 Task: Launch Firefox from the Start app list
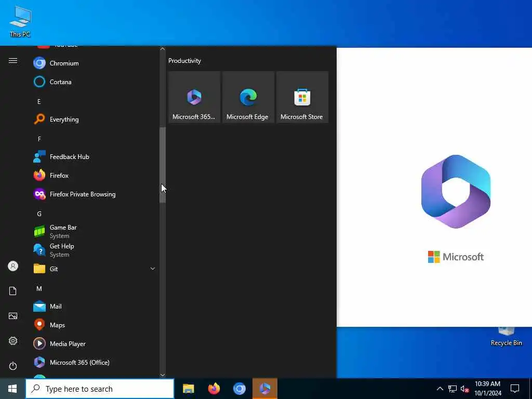click(x=95, y=176)
